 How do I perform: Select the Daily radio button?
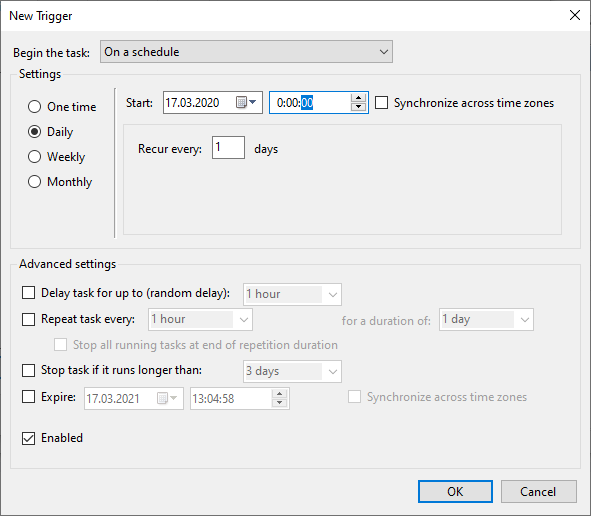click(34, 132)
